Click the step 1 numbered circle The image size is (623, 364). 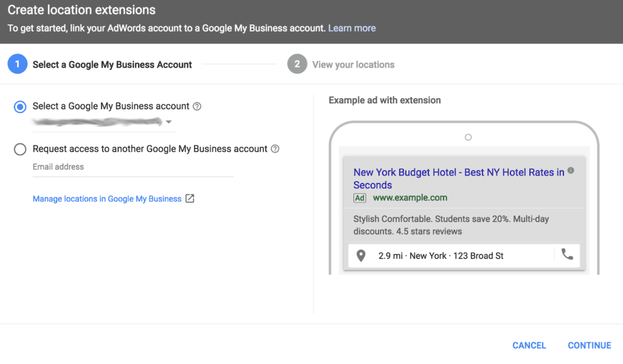18,64
